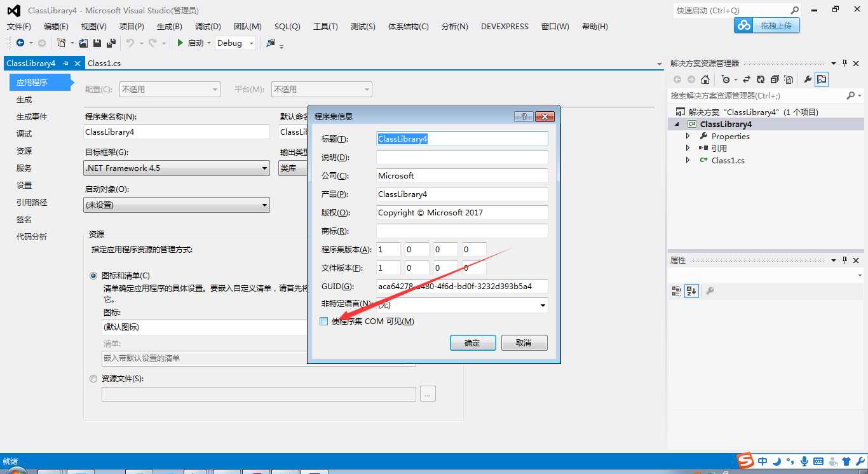Click the Alphabetical sort icon in 属性 panel
This screenshot has height=474, width=868.
691,290
